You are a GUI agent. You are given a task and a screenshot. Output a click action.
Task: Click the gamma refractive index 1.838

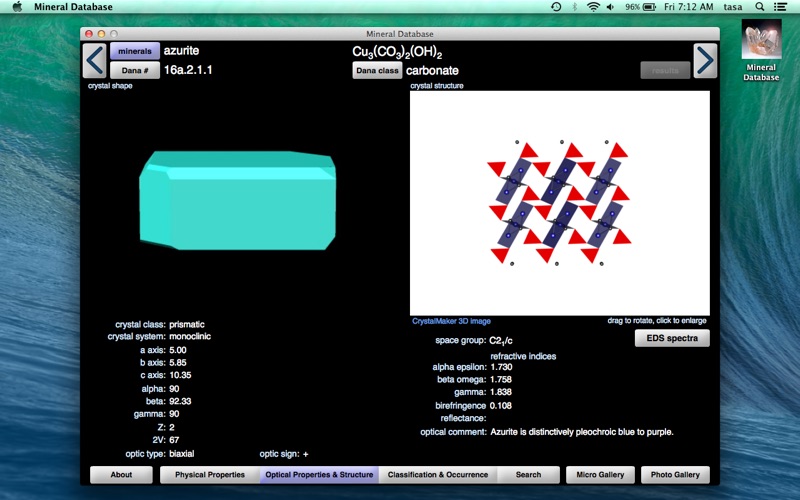pos(501,392)
